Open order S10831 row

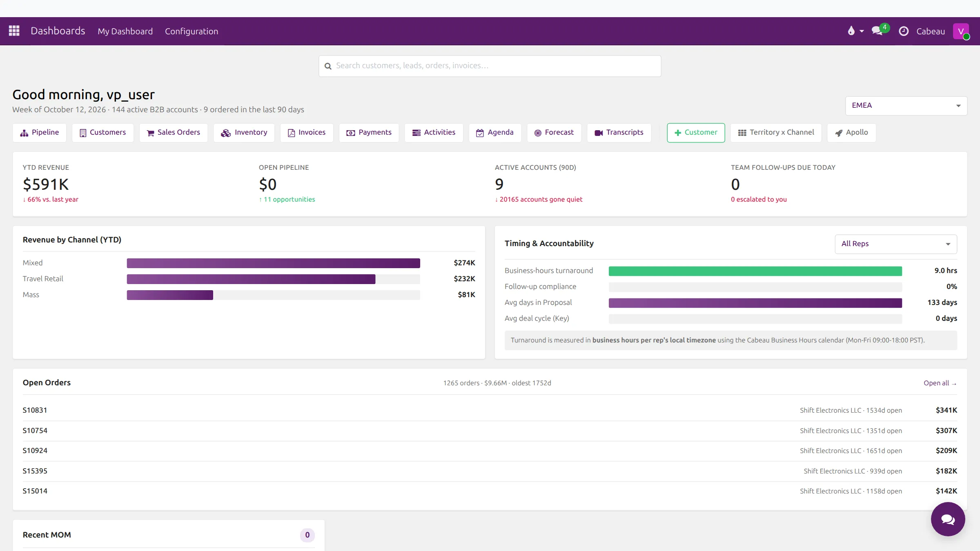[490, 410]
